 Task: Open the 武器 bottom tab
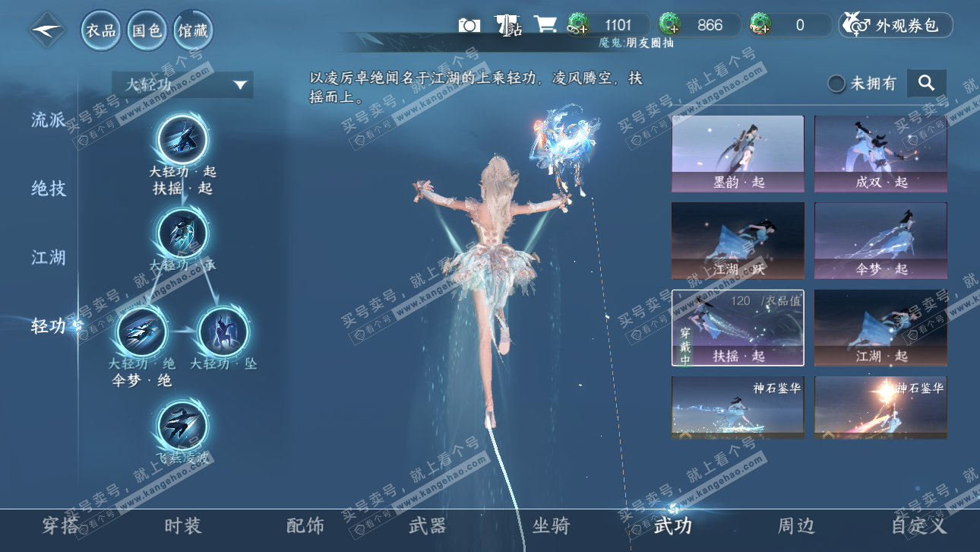428,525
